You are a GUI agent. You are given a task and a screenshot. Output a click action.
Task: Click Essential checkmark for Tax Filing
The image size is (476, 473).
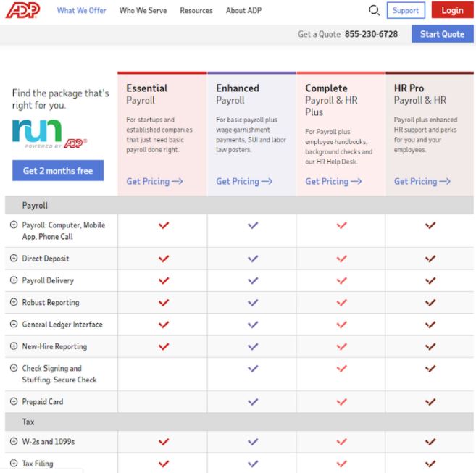[164, 464]
